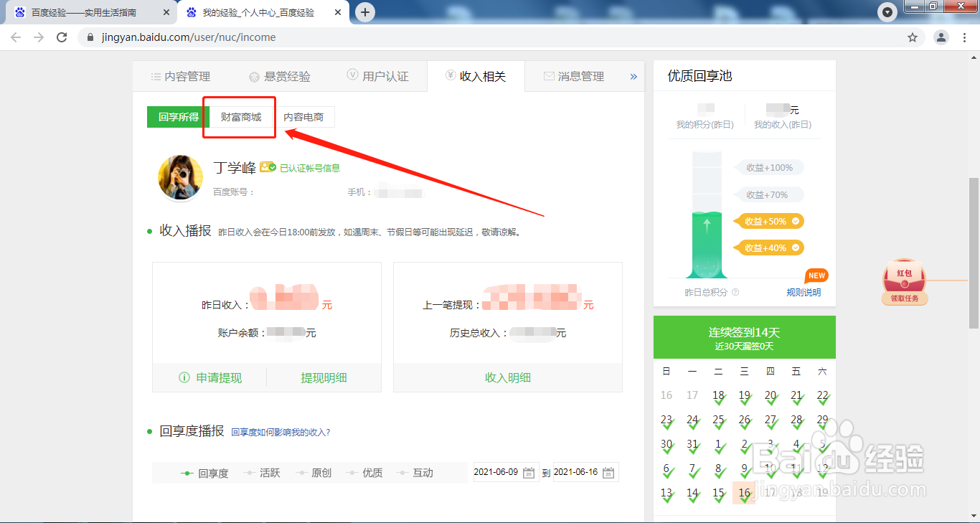Close the 我的经验_个人中心 tab
The image size is (980, 523).
(x=339, y=13)
